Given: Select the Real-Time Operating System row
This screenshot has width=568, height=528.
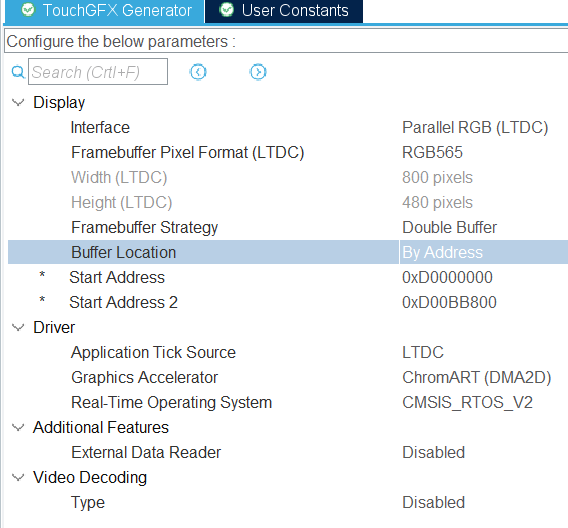Looking at the screenshot, I should [288, 402].
